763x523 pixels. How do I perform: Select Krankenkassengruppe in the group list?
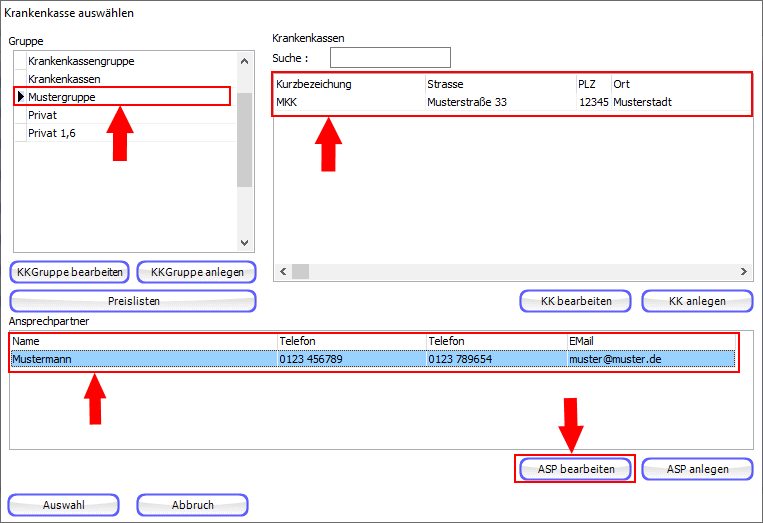pos(80,61)
